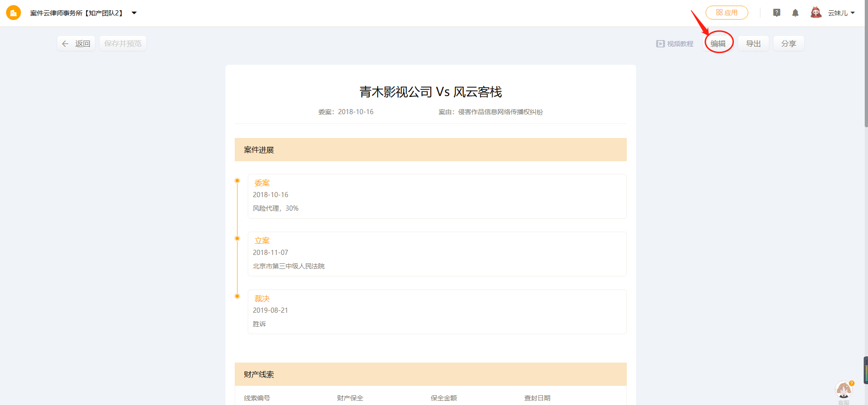Click the 导出 export button
868x405 pixels.
[753, 44]
